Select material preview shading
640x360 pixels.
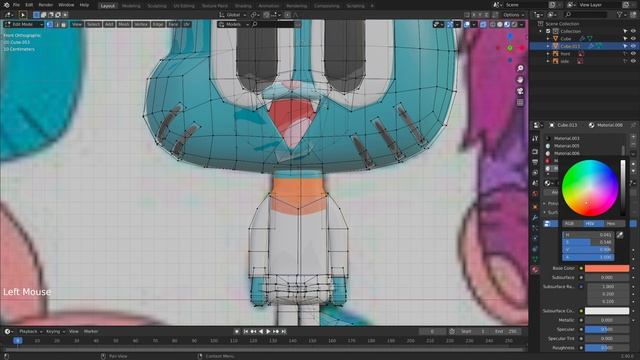click(x=507, y=24)
